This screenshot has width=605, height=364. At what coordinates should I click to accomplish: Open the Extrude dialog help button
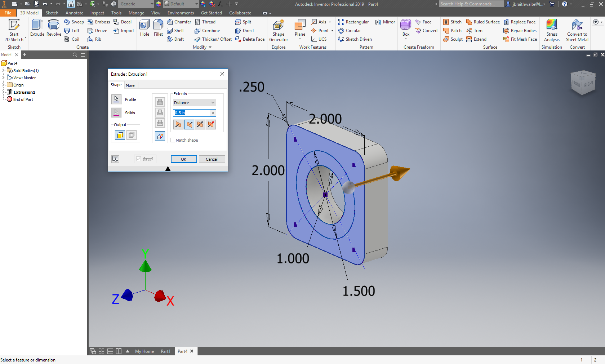coord(115,159)
